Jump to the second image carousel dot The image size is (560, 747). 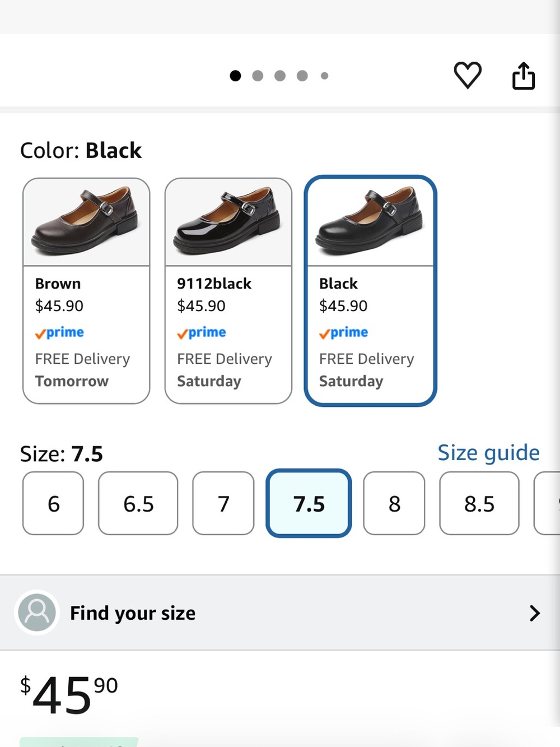(258, 76)
